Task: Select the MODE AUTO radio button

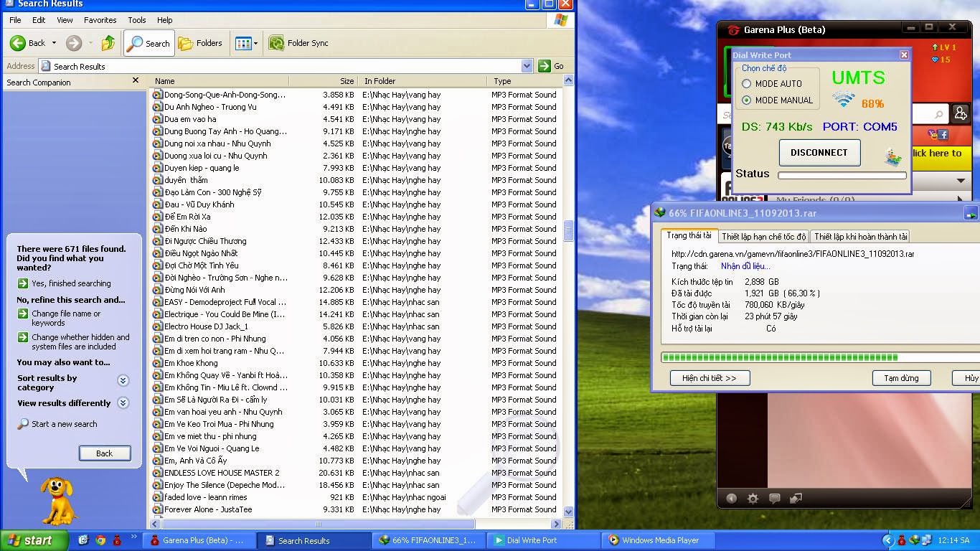Action: [x=747, y=84]
